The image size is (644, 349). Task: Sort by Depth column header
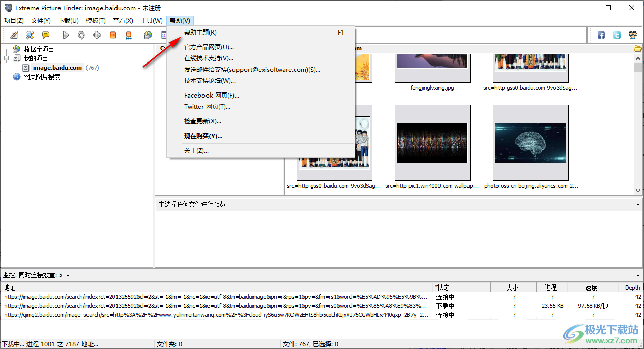click(631, 288)
